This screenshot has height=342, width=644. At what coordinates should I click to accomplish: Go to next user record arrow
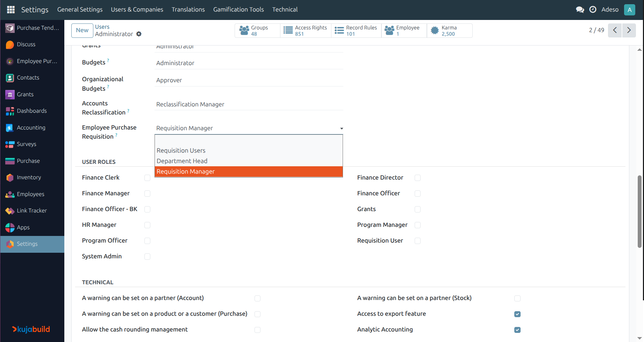coord(629,30)
